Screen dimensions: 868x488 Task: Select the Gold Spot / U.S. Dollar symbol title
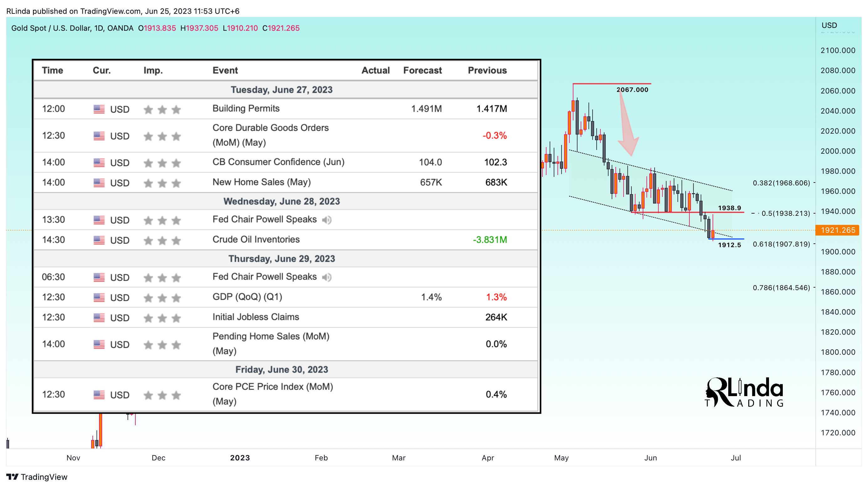[72, 28]
